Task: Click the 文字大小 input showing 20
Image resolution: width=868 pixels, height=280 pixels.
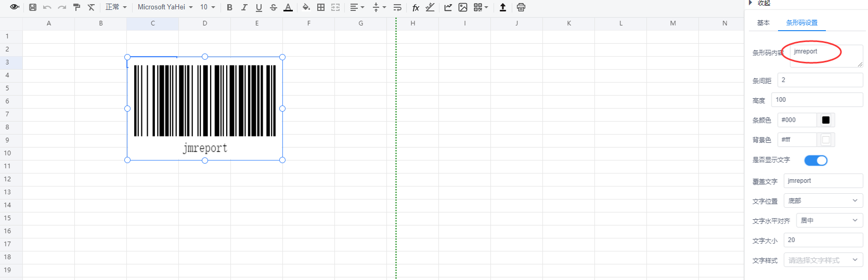Action: (x=823, y=240)
